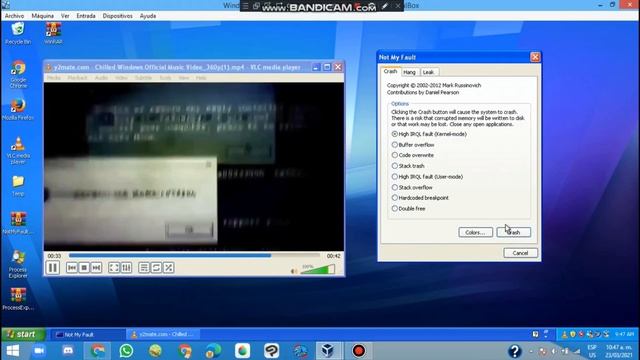
Task: Open WhatsApp from host taskbar
Action: click(x=126, y=351)
